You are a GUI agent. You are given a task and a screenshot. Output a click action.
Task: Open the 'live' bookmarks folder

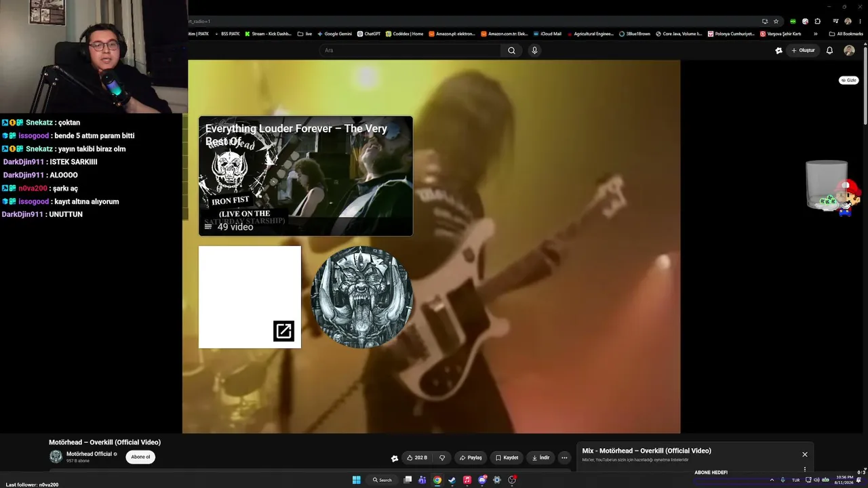[304, 34]
